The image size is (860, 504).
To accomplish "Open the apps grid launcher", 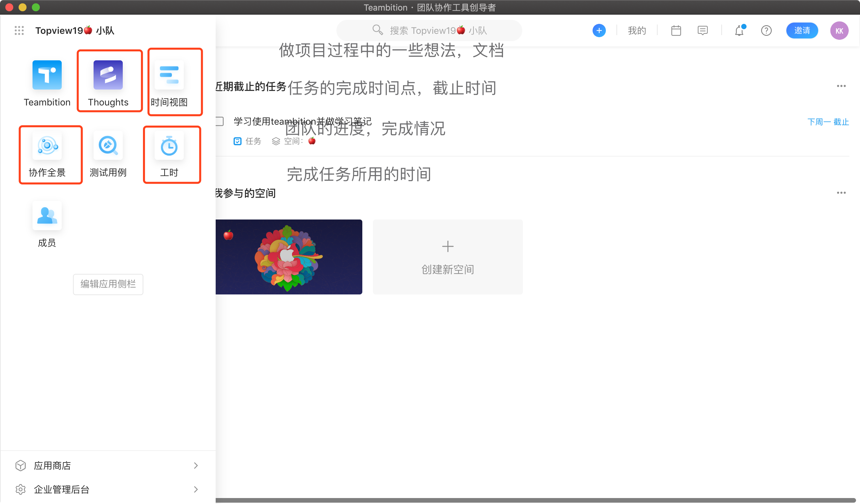I will 19,31.
